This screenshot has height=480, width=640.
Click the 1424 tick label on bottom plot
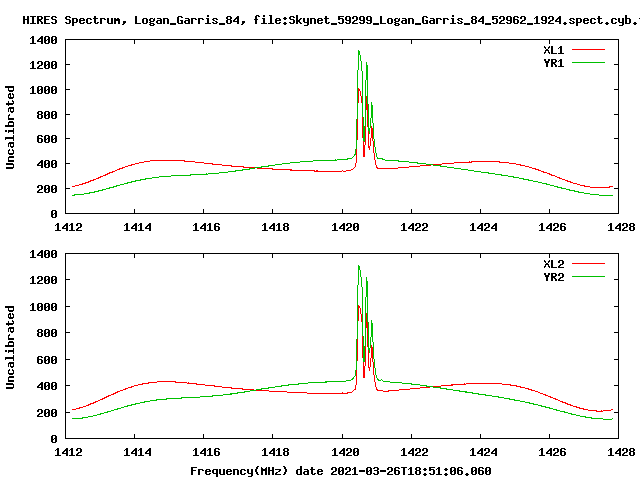(x=483, y=452)
